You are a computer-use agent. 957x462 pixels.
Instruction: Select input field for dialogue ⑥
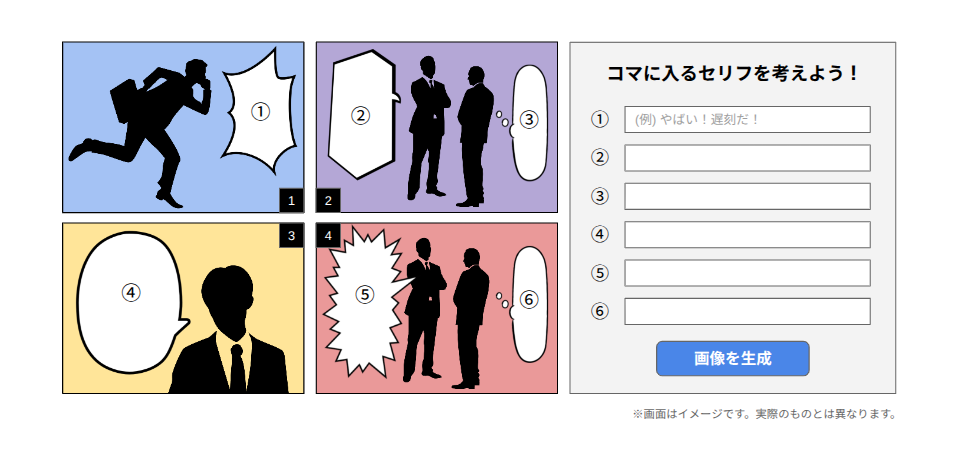747,311
